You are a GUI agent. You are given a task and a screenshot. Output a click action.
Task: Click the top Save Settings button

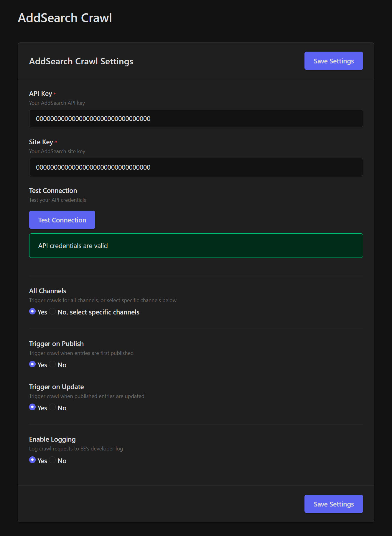click(x=334, y=61)
